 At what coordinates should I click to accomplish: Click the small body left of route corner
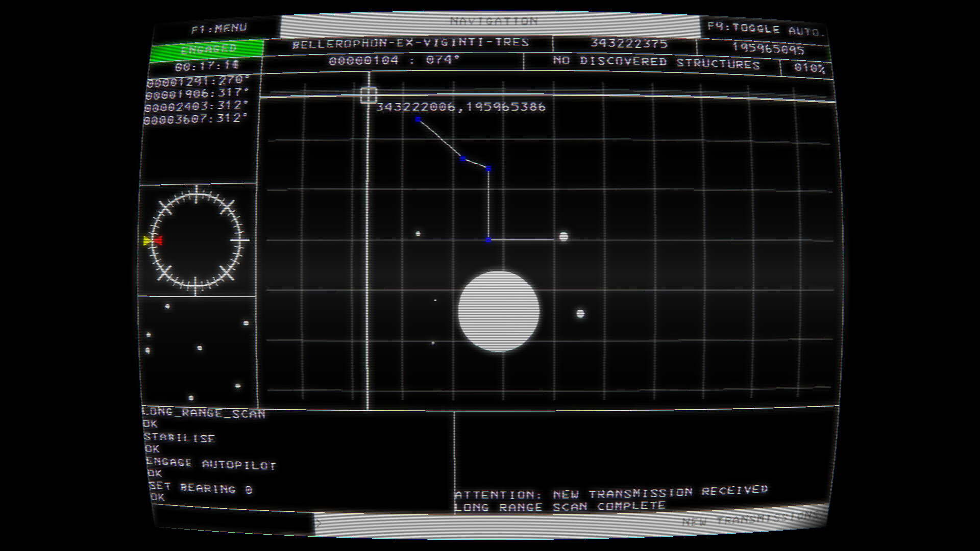pyautogui.click(x=418, y=234)
